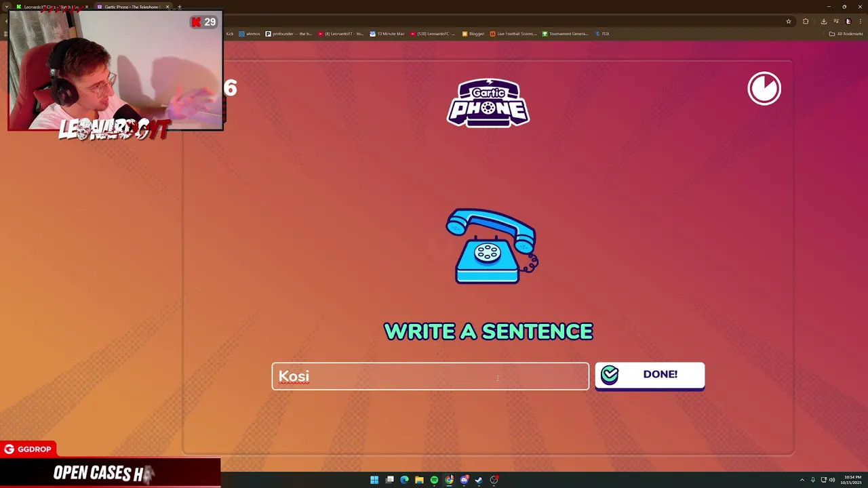Show hidden system tray icons
This screenshot has width=868, height=488.
click(802, 480)
